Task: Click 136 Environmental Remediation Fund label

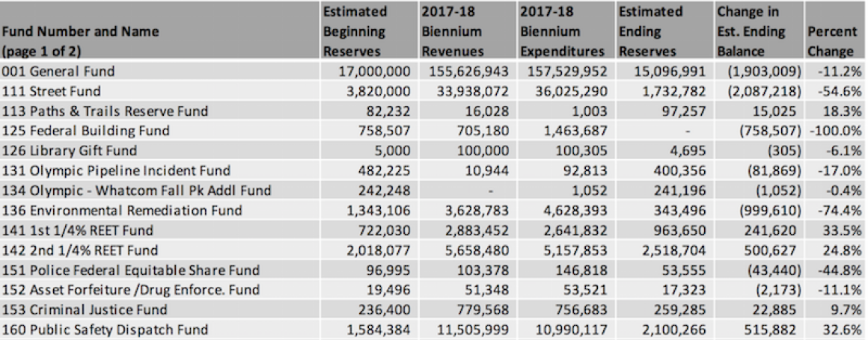Action: [x=121, y=211]
